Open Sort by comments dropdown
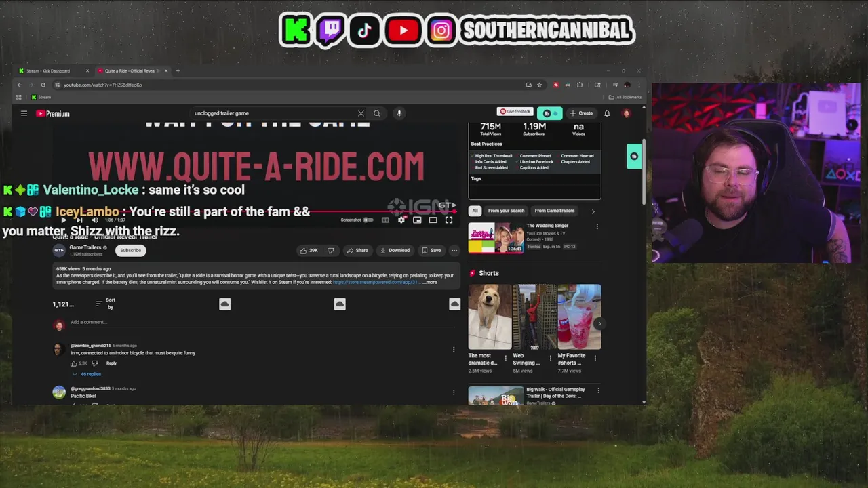Screen dimensions: 868x488 [106, 304]
